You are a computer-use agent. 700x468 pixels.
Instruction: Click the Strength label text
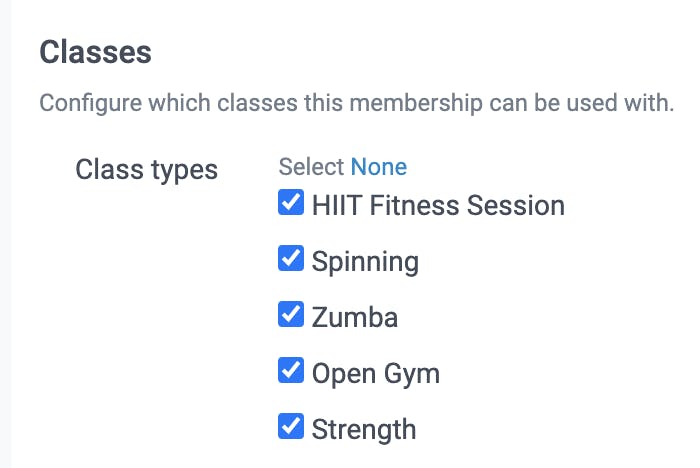coord(364,430)
